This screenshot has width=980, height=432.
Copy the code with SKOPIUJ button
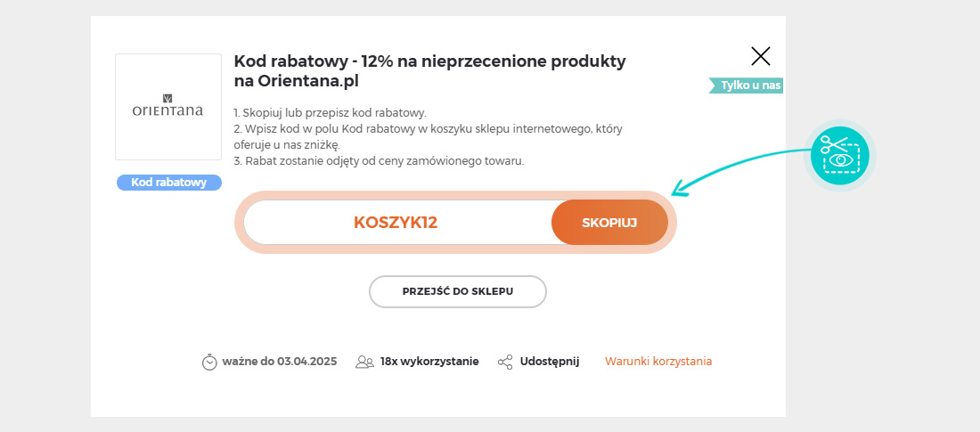tap(609, 223)
